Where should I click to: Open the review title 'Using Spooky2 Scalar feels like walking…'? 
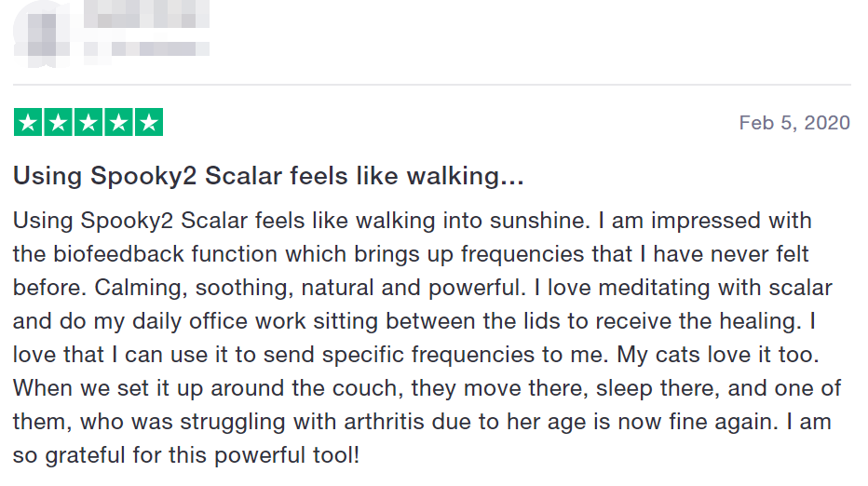[x=268, y=175]
